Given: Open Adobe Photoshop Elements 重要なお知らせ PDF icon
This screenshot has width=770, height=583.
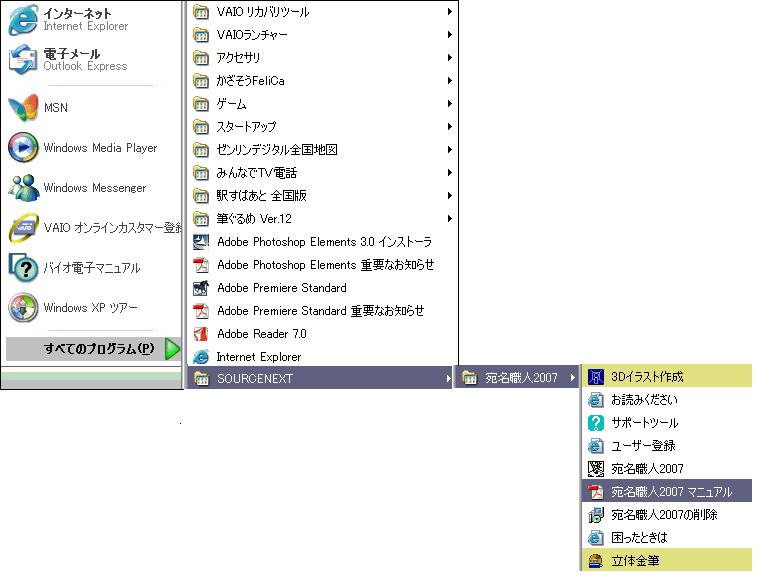Looking at the screenshot, I should click(201, 265).
